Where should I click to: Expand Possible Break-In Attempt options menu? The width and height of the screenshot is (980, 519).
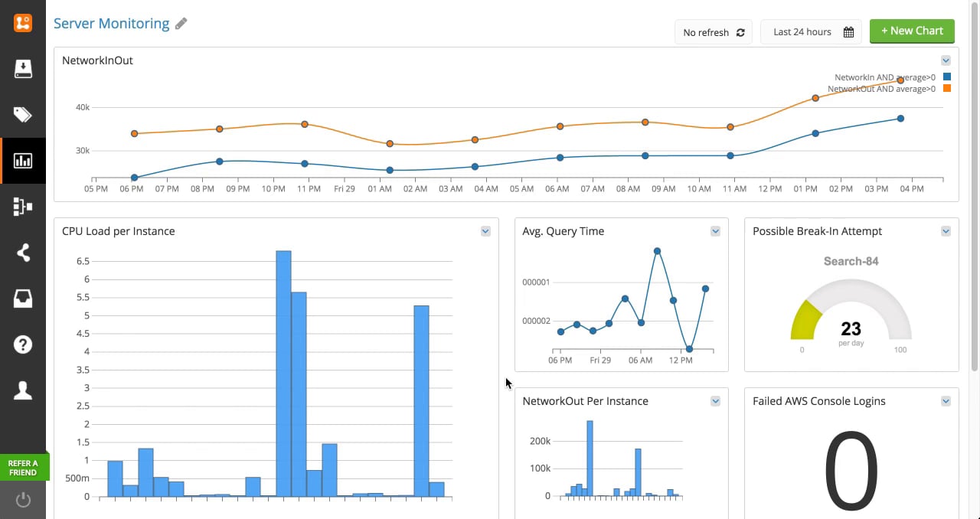946,231
